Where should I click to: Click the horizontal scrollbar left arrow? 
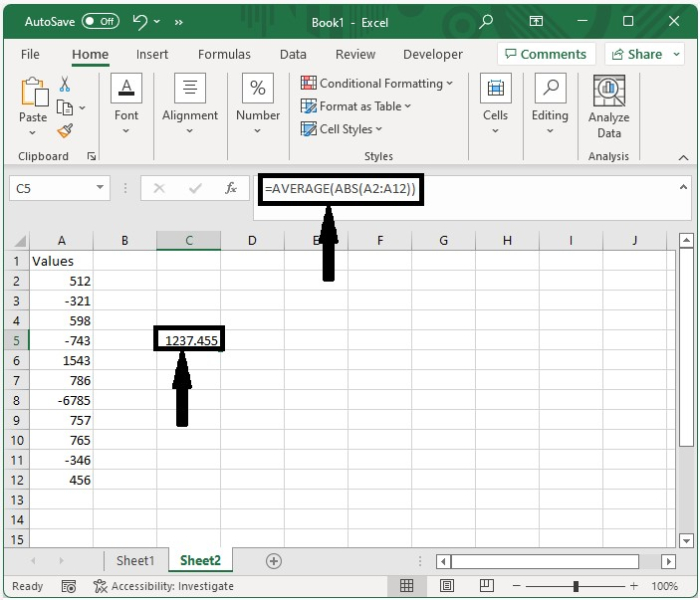(x=443, y=561)
